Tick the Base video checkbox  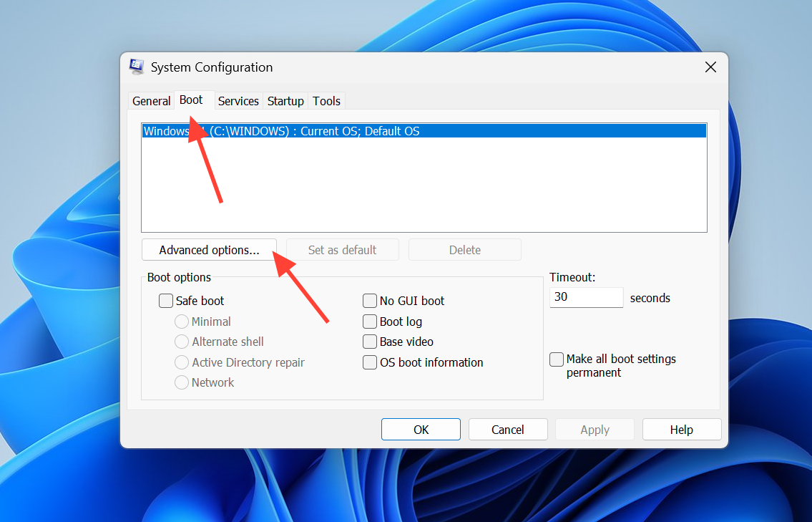370,342
